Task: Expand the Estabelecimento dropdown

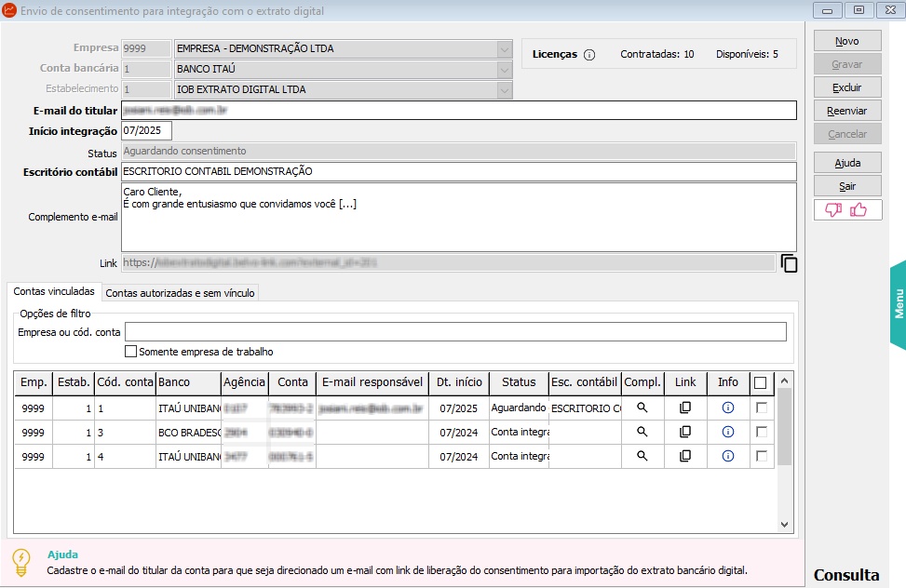Action: point(505,90)
